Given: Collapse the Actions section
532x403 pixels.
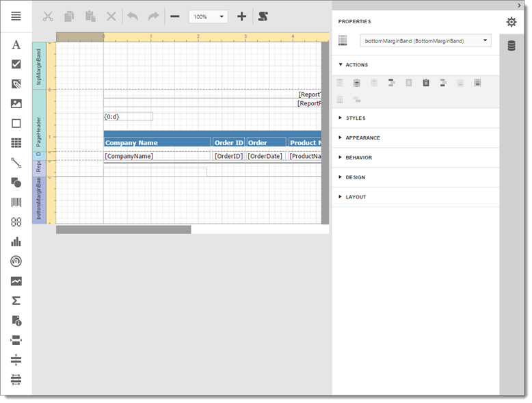Looking at the screenshot, I should pyautogui.click(x=356, y=65).
